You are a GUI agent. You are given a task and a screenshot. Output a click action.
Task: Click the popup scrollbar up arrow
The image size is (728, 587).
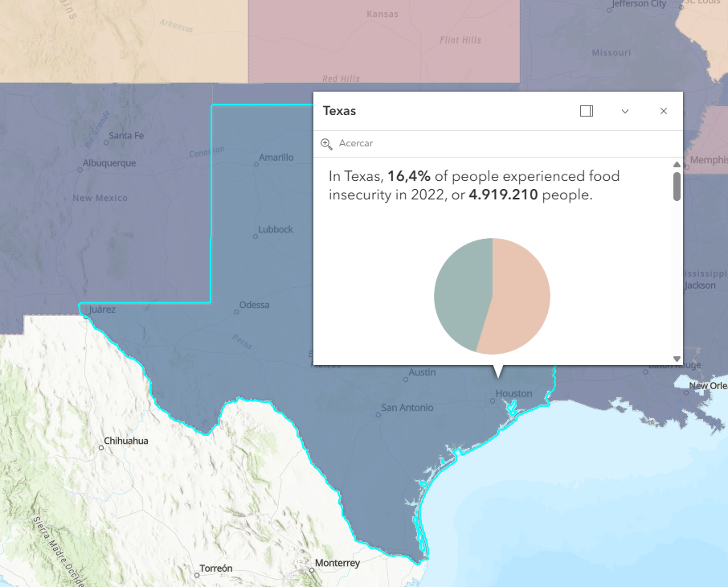(x=677, y=165)
